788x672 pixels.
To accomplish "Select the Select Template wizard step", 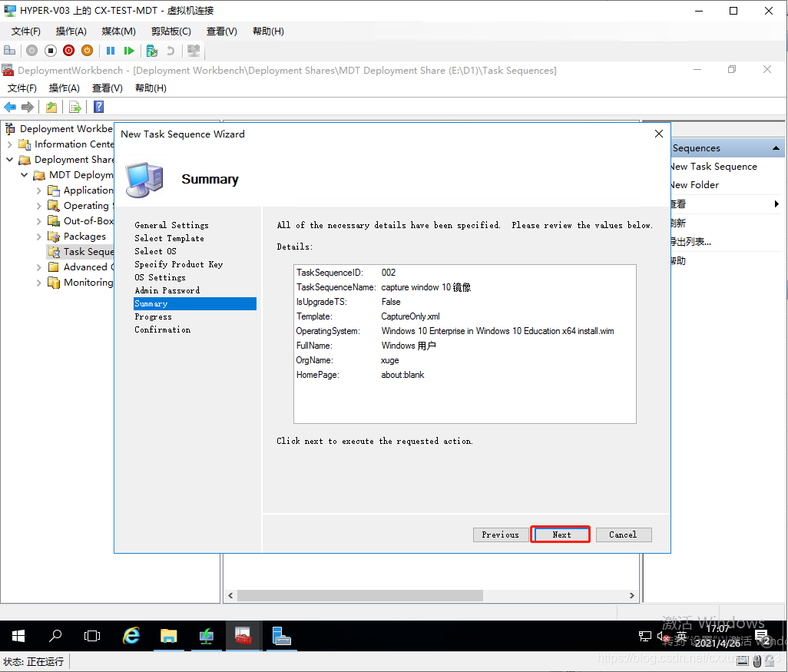I will coord(170,238).
